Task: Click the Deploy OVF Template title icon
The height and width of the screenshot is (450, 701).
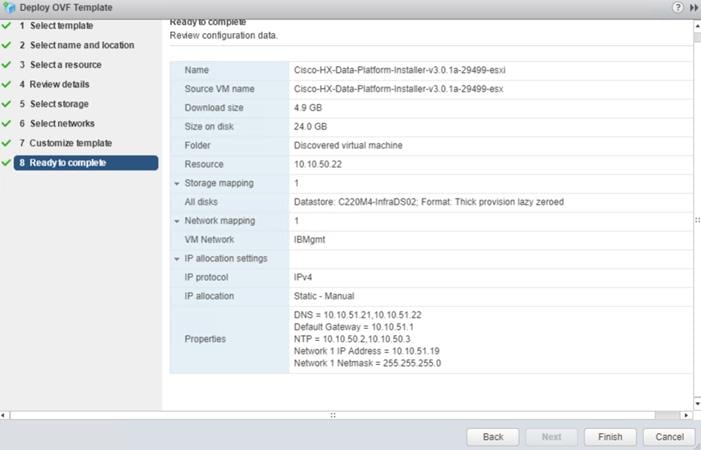Action: coord(9,8)
